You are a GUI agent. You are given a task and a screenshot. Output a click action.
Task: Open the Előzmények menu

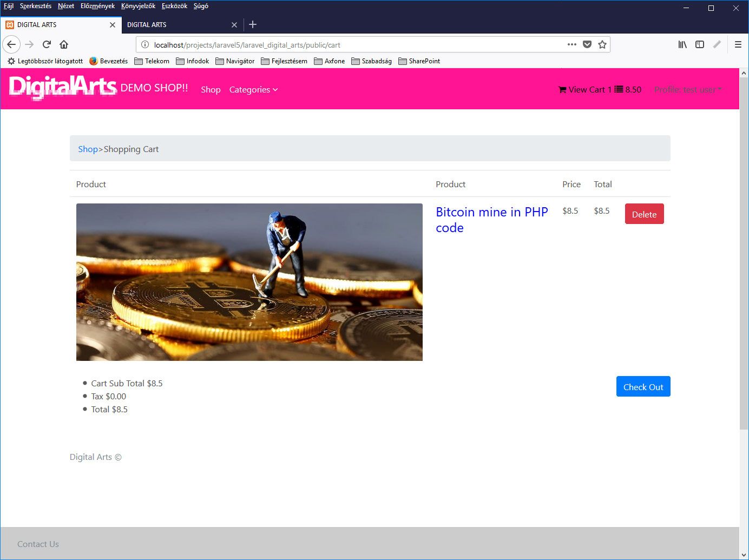pos(97,6)
